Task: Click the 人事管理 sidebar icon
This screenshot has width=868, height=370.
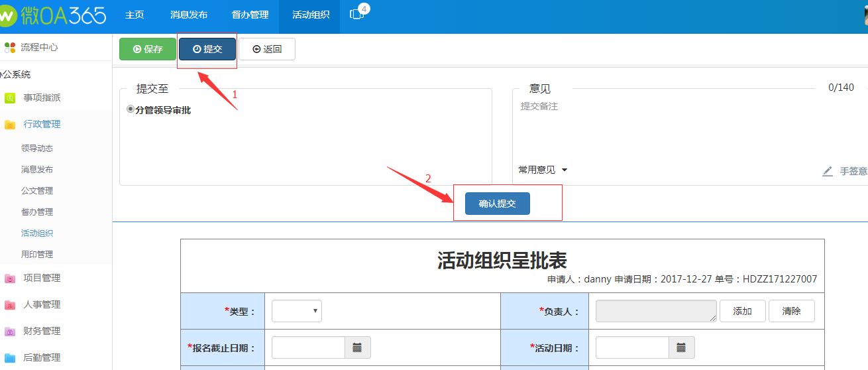Action: tap(10, 305)
